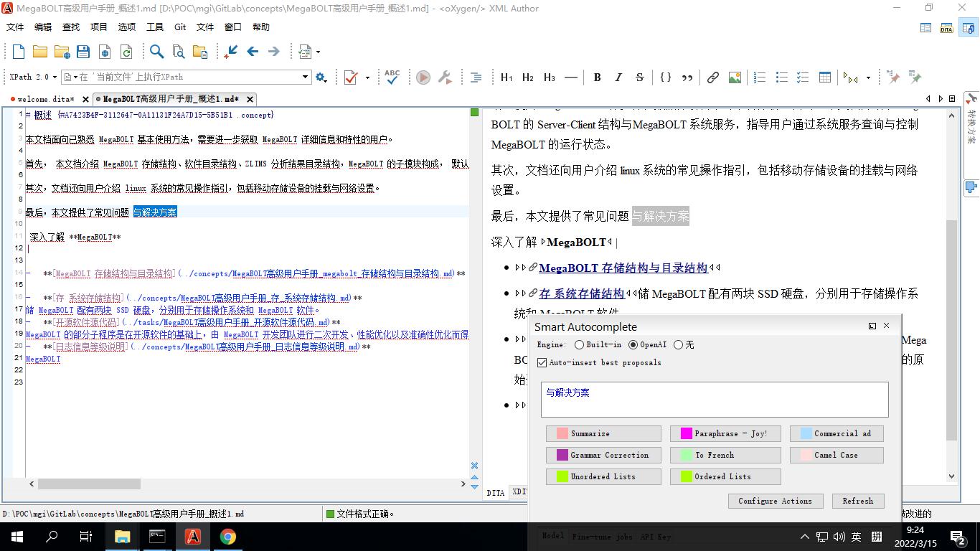Click the Summarize button
The width and height of the screenshot is (980, 551).
click(x=603, y=433)
